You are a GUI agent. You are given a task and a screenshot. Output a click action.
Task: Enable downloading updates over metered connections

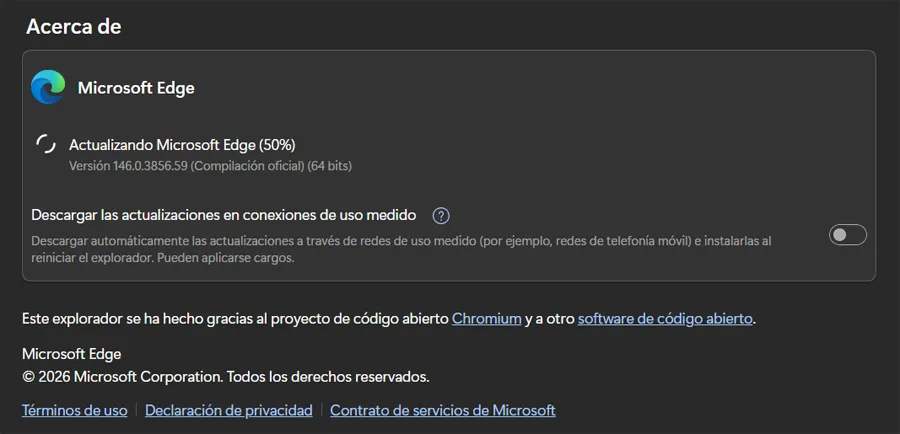click(x=848, y=235)
